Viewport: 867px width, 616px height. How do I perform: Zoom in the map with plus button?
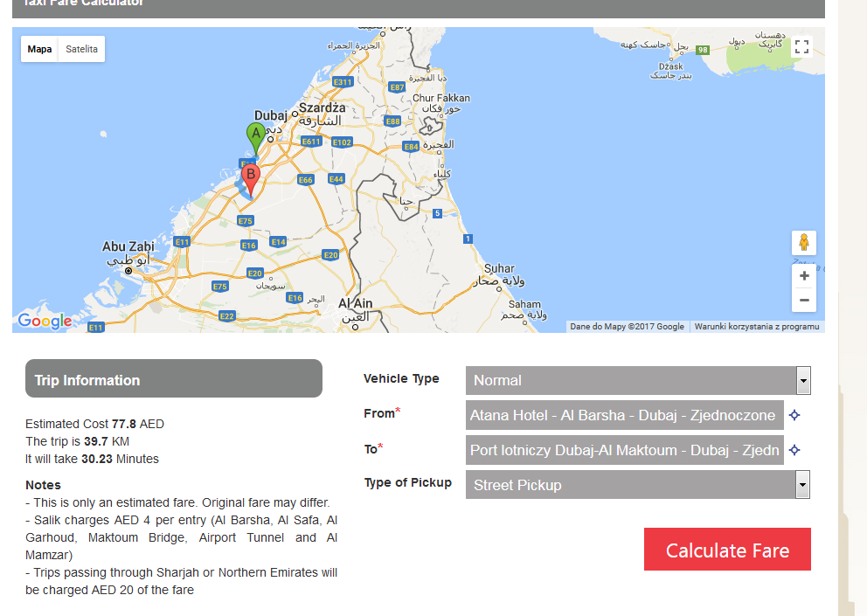coord(804,276)
